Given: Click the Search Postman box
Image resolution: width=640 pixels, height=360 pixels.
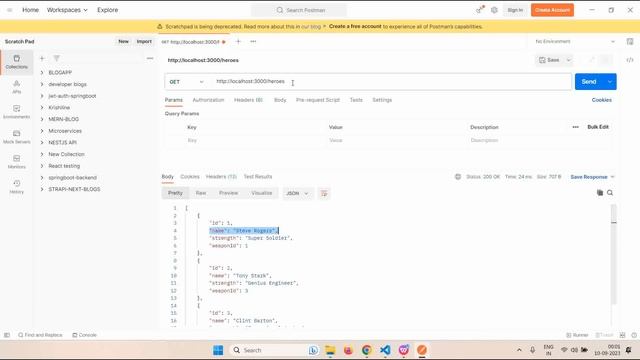Looking at the screenshot, I should pyautogui.click(x=299, y=10).
